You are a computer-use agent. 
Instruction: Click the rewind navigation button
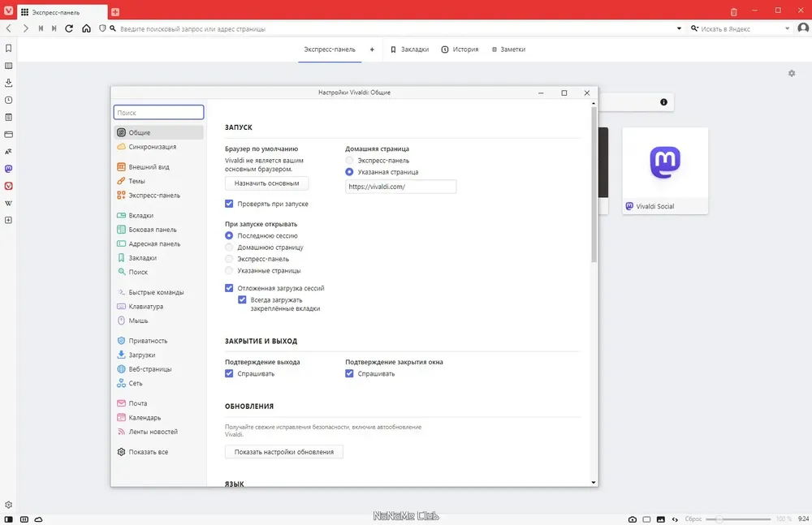(x=41, y=28)
